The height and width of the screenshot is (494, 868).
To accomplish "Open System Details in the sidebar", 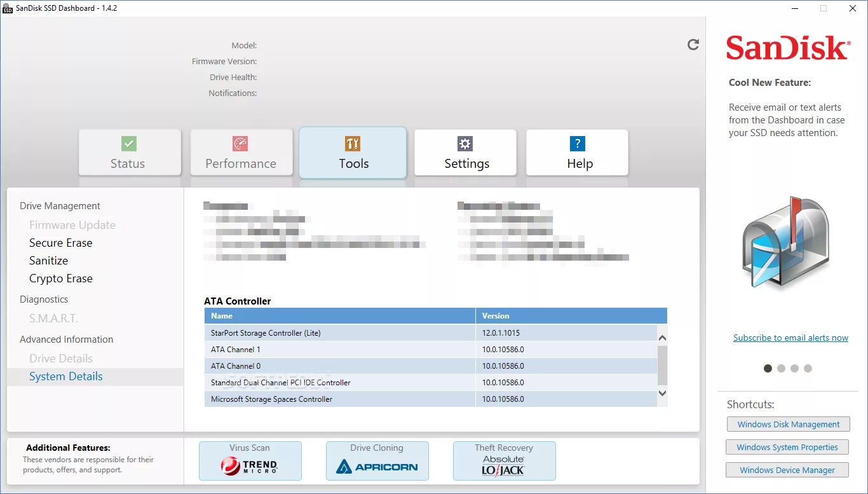I will pyautogui.click(x=65, y=376).
